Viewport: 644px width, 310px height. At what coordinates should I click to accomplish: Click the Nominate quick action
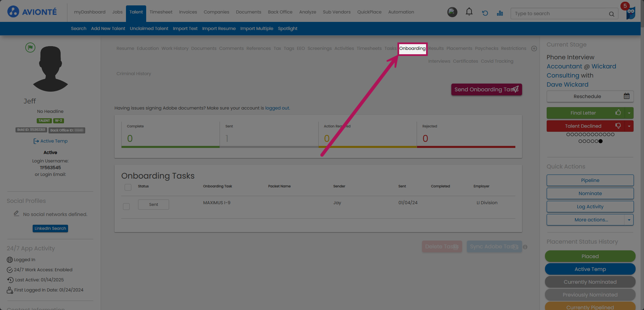tap(590, 193)
